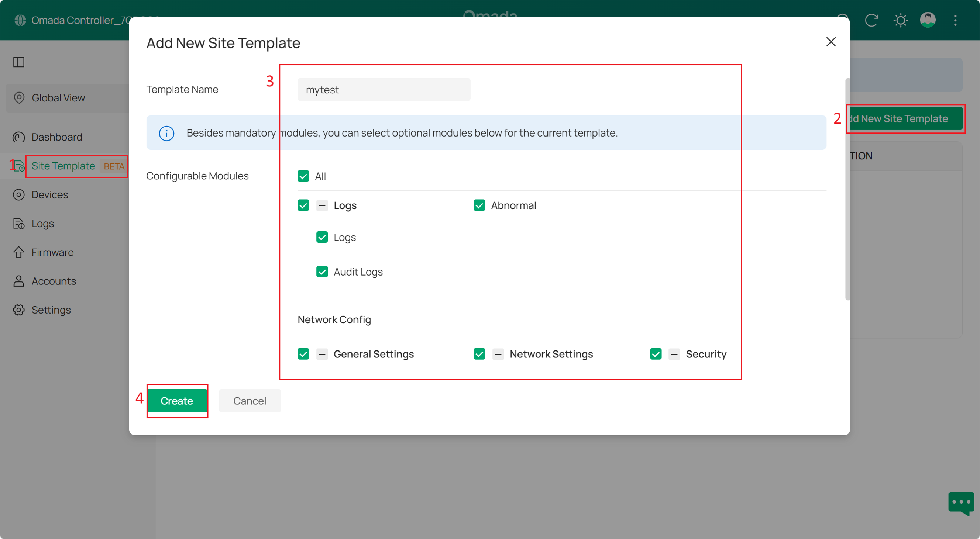Image resolution: width=980 pixels, height=539 pixels.
Task: Click the Add New Site Template button behind dialog
Action: tap(906, 118)
